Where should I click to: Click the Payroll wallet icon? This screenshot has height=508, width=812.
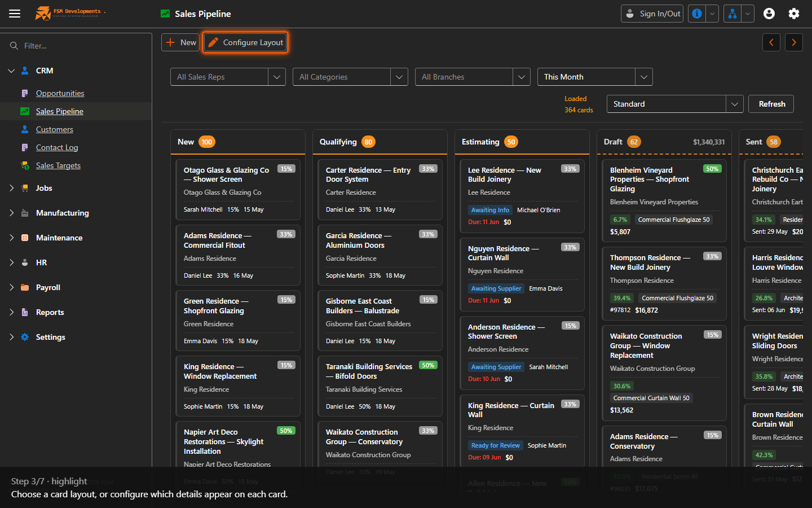coord(25,287)
